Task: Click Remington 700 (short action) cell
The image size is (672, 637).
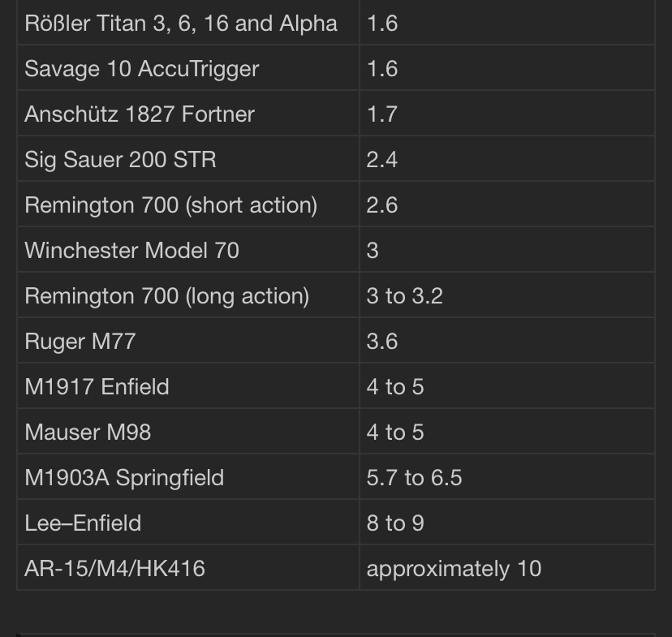Action: (170, 205)
